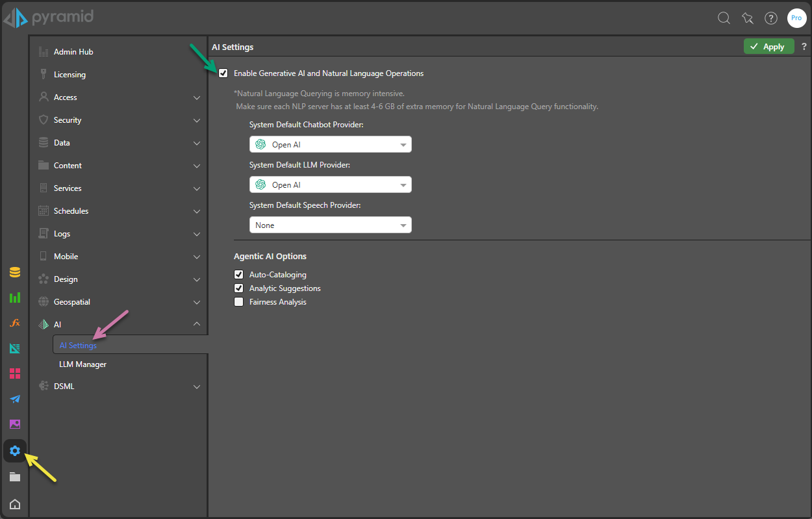Click the green bar chart icon

(x=14, y=297)
